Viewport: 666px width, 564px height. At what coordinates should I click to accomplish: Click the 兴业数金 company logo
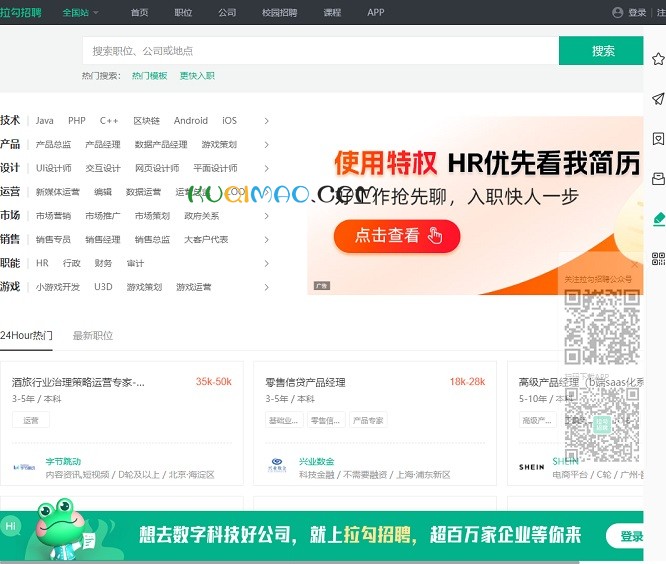coord(277,465)
